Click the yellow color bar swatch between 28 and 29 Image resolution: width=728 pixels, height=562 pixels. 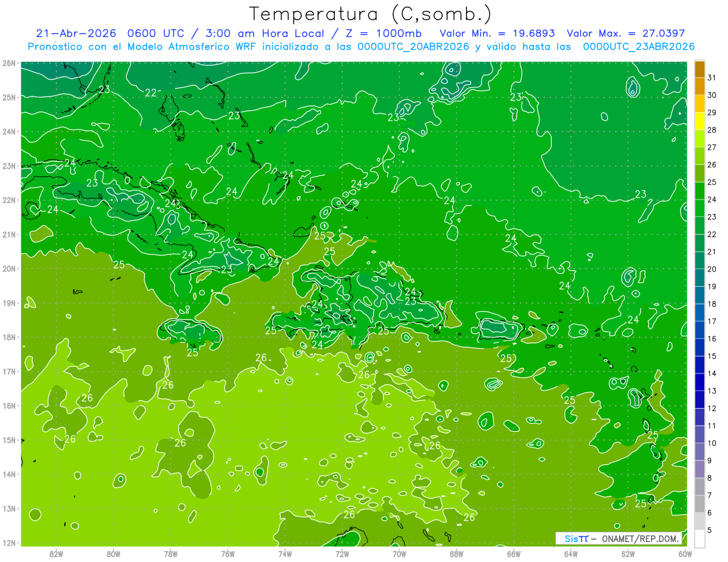point(699,121)
